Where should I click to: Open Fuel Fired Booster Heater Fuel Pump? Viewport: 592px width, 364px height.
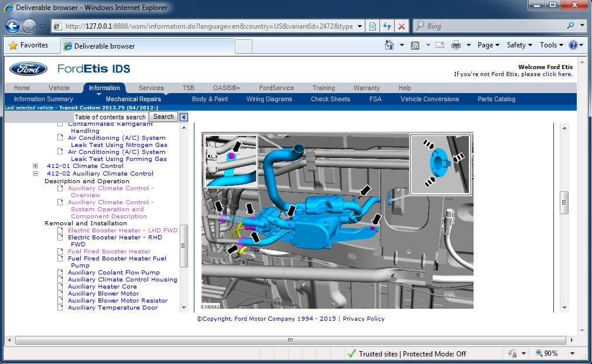(x=117, y=262)
